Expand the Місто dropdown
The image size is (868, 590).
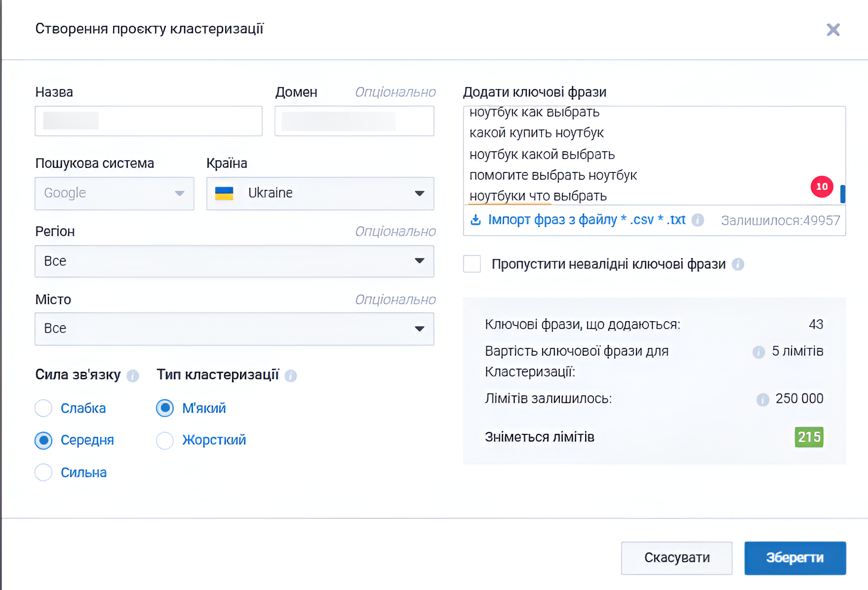235,329
